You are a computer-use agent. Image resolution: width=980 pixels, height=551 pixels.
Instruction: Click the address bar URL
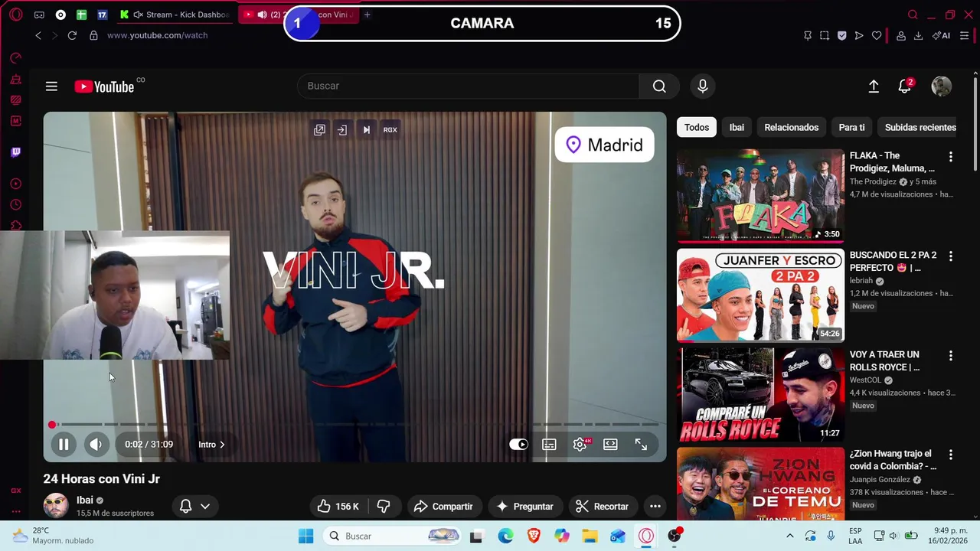pos(157,35)
